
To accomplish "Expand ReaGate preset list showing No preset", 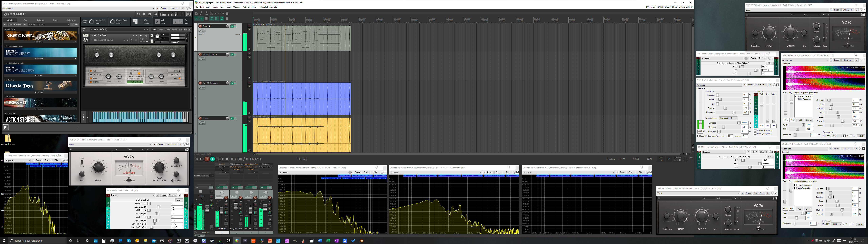I will coord(719,85).
